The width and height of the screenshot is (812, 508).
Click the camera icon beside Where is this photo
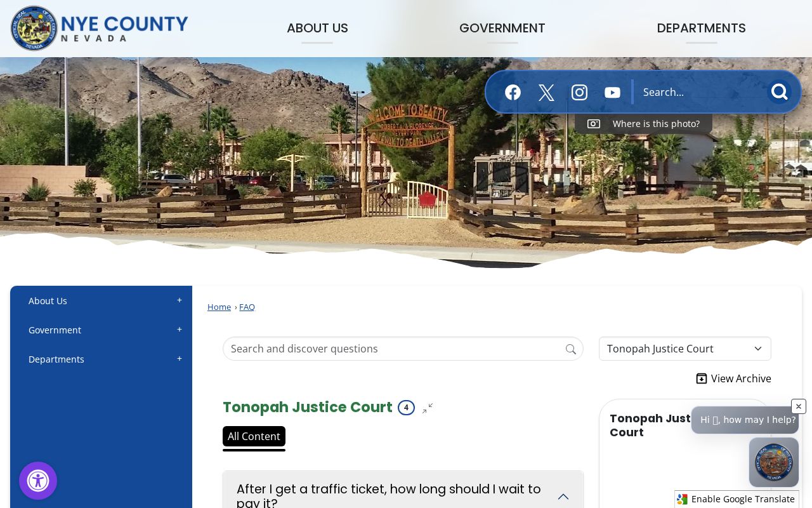point(594,124)
